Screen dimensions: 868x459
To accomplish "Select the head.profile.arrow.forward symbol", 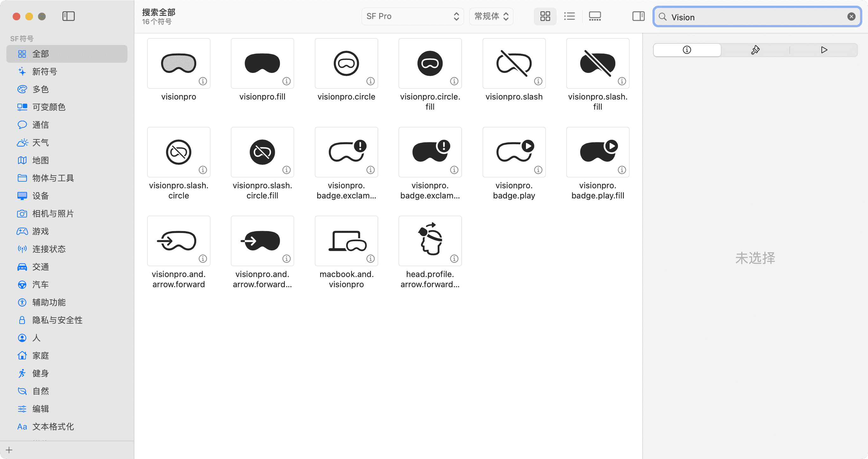I will coord(430,241).
